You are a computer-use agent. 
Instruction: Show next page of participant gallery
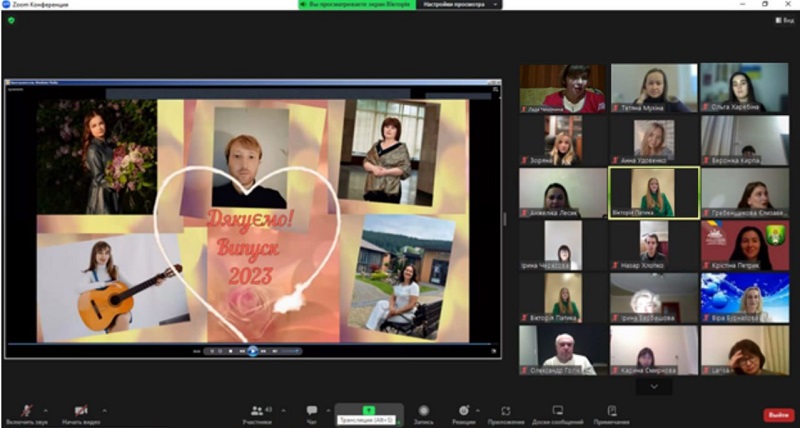click(654, 387)
